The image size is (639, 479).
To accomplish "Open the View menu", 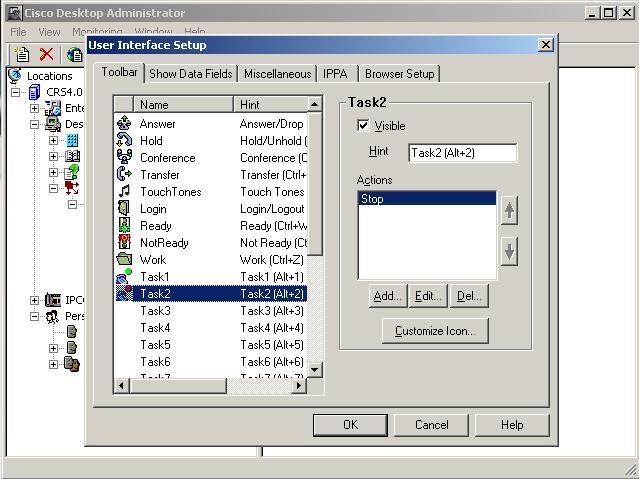I will [49, 32].
